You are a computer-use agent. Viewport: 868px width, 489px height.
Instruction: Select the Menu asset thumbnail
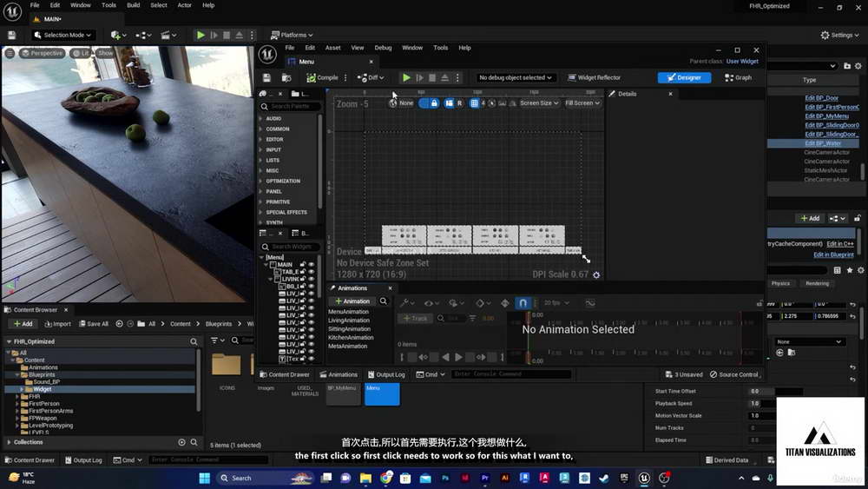382,394
